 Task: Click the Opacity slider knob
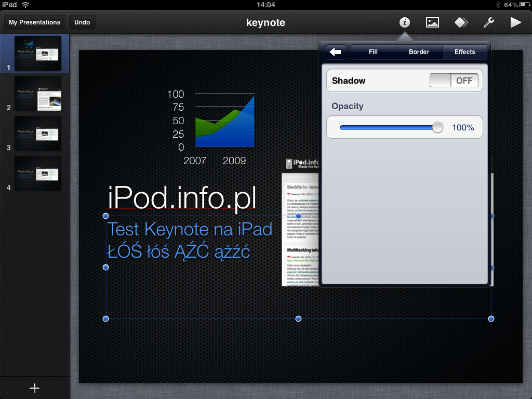[x=437, y=128]
